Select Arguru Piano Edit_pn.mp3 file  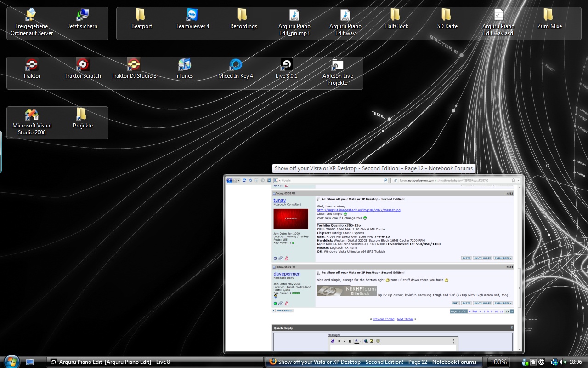click(294, 23)
